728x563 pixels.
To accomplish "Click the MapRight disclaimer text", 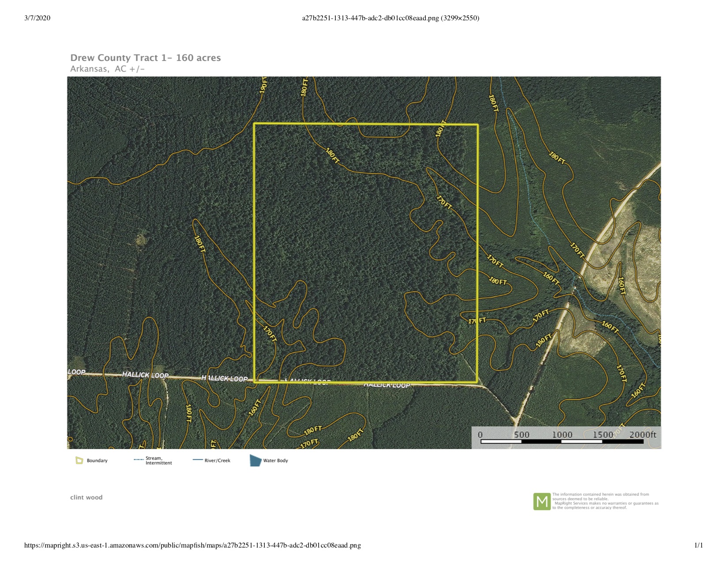I will [x=605, y=501].
